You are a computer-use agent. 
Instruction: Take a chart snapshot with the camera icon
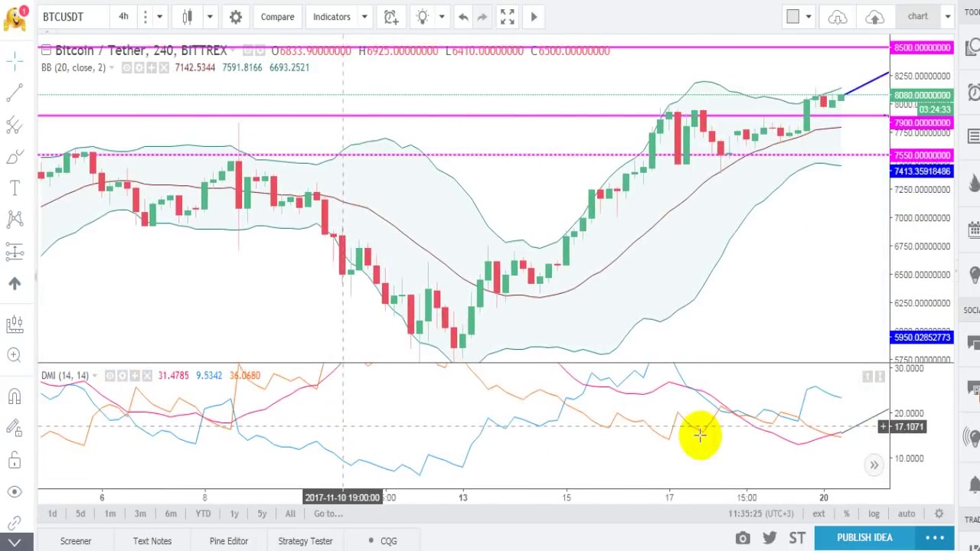[743, 538]
